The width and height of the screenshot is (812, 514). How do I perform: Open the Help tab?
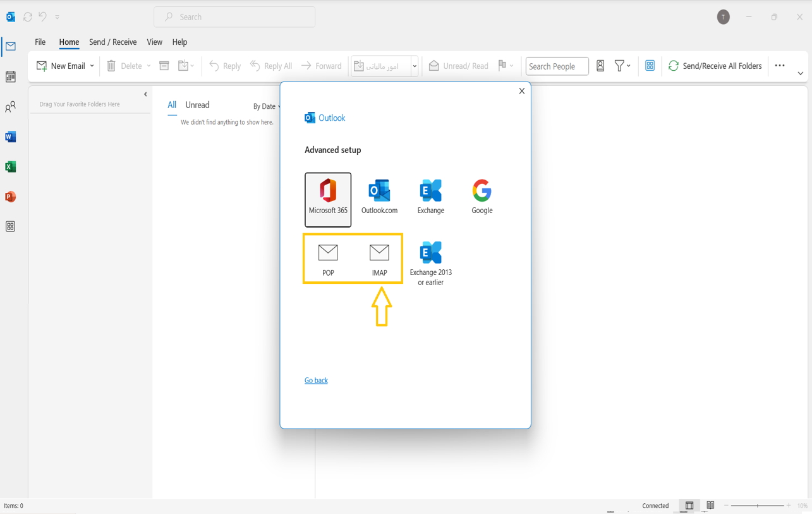[179, 42]
